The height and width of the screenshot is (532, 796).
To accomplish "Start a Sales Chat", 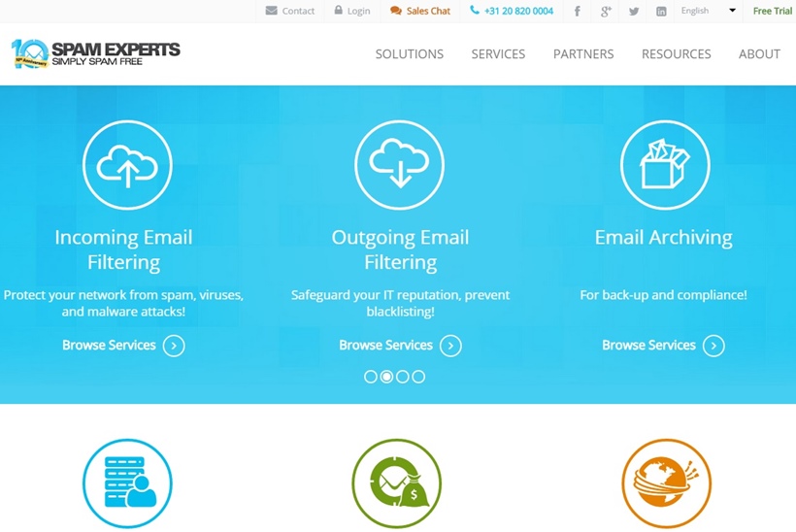I will coord(428,11).
